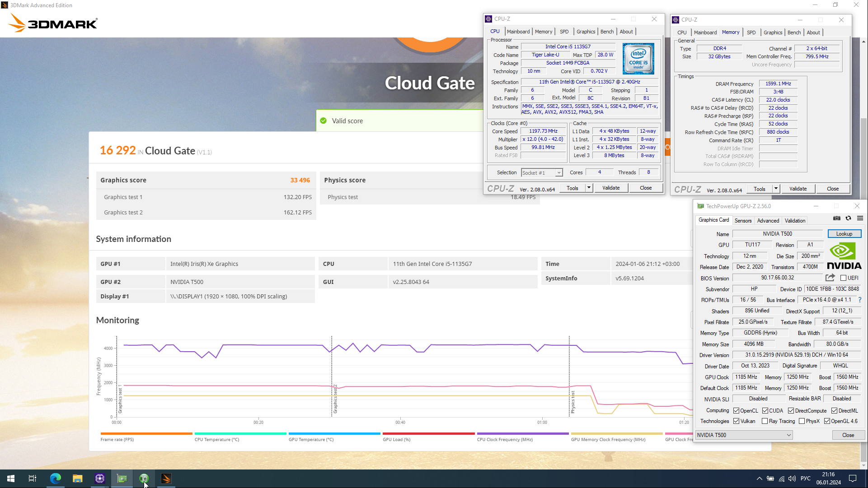
Task: Open SPD tab in second CPU-Z window
Action: pyautogui.click(x=751, y=33)
